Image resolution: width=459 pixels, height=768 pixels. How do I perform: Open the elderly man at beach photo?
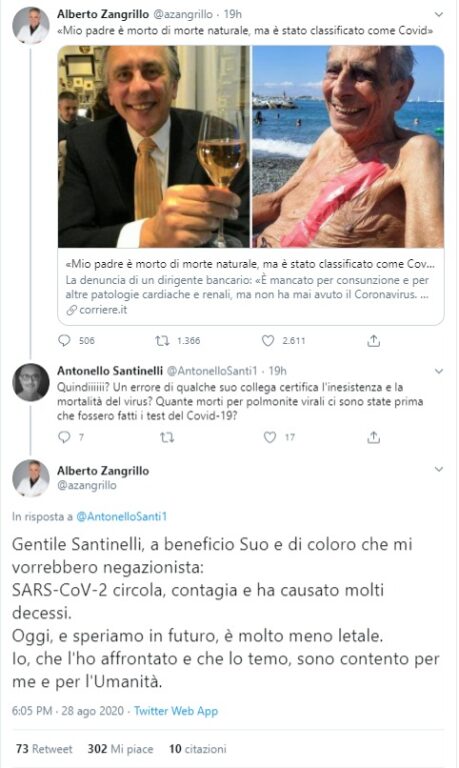(x=348, y=146)
